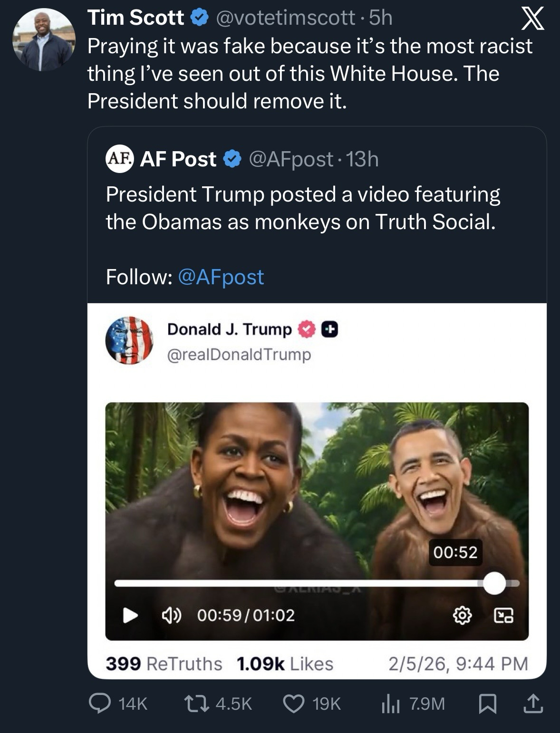Like the tweet with the heart icon
This screenshot has width=560, height=733.
coord(294,703)
